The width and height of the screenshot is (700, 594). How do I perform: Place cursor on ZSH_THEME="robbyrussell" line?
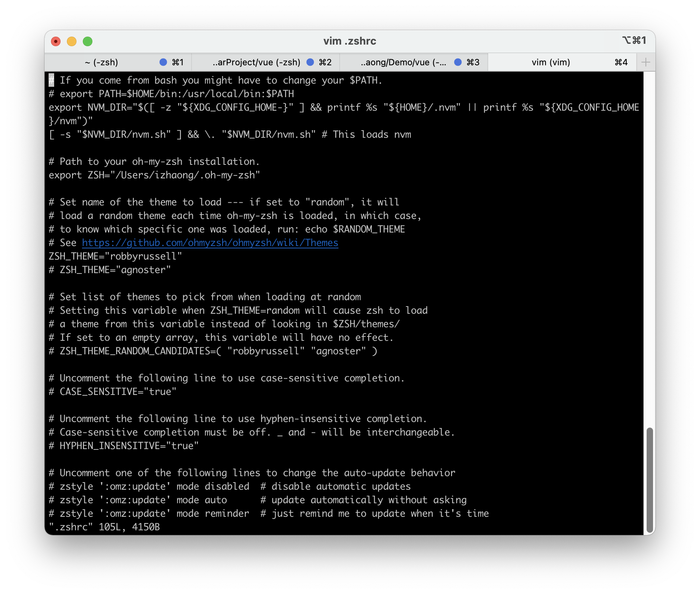(x=115, y=256)
